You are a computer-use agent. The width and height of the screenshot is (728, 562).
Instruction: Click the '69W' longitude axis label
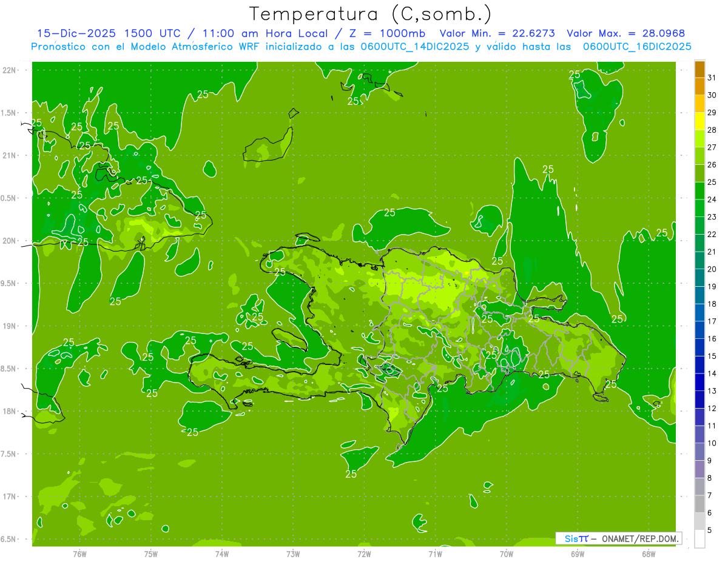tap(578, 554)
